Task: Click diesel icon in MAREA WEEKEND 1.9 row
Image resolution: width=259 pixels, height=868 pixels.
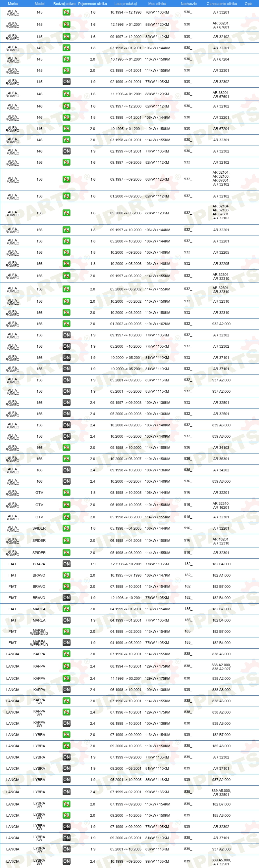Action: coord(67,643)
